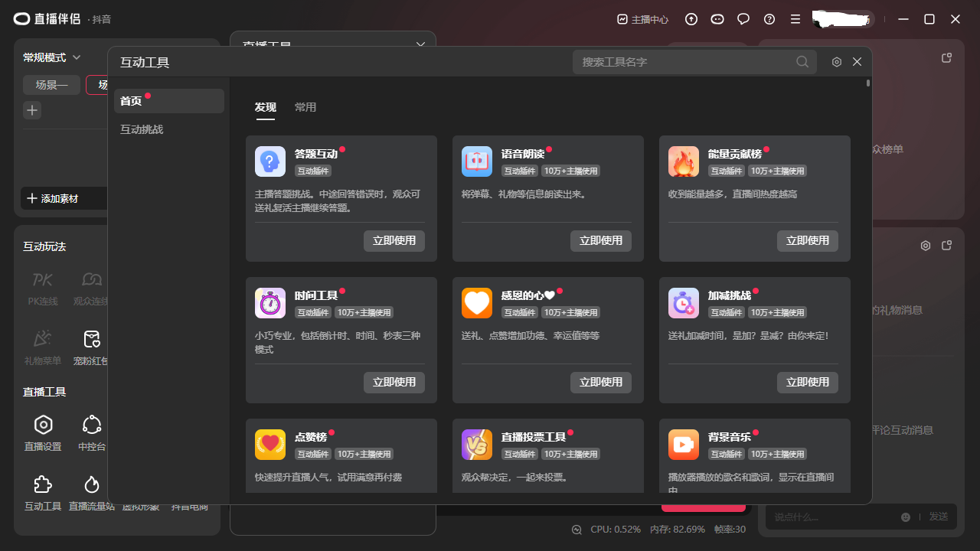This screenshot has height=551, width=980.
Task: Click the magnifier search icon in dialog
Action: [802, 62]
